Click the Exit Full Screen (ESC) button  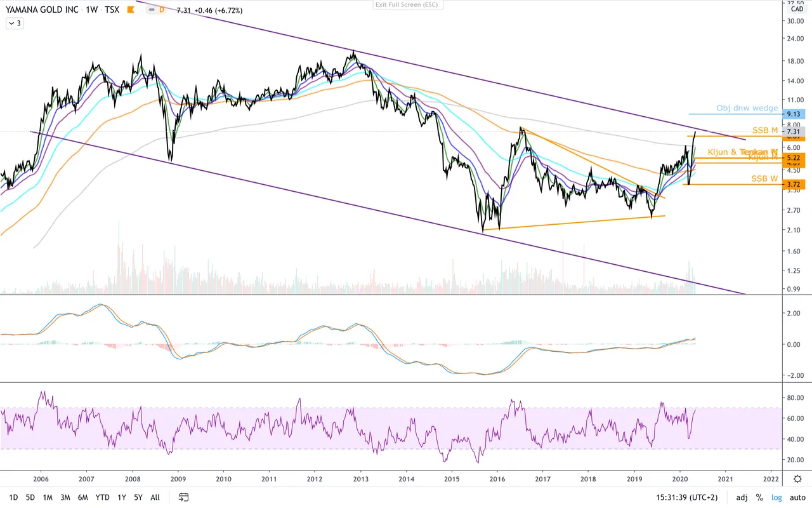tap(409, 4)
